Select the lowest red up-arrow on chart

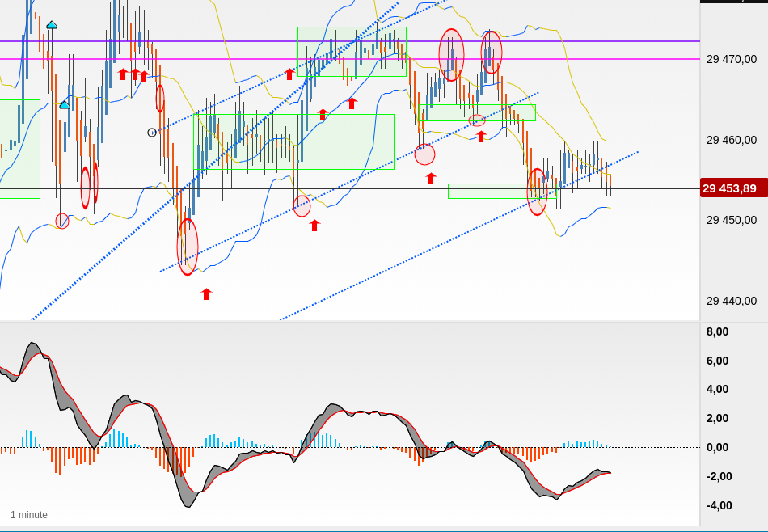pos(206,294)
